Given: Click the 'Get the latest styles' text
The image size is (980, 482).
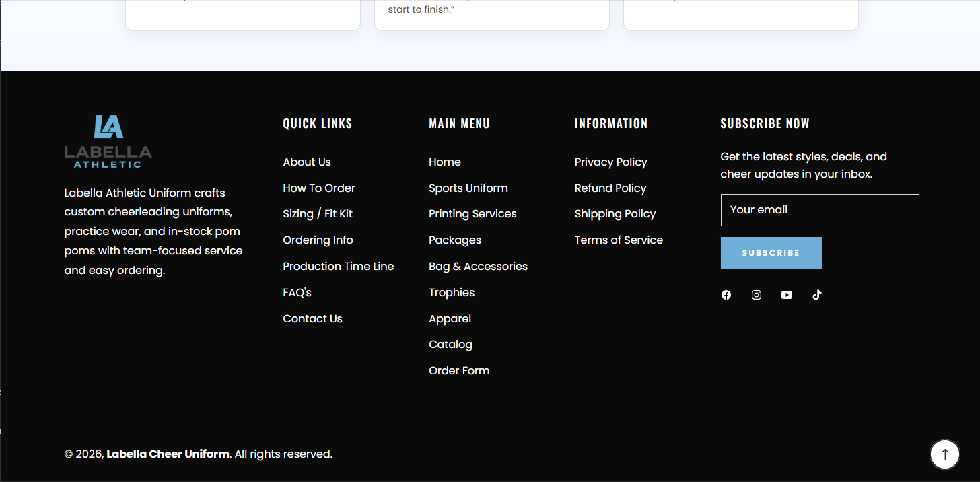Looking at the screenshot, I should [x=804, y=166].
